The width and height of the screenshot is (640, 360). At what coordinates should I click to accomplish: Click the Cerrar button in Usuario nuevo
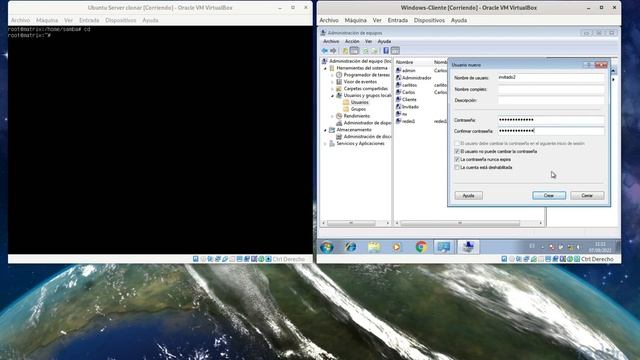(x=587, y=196)
